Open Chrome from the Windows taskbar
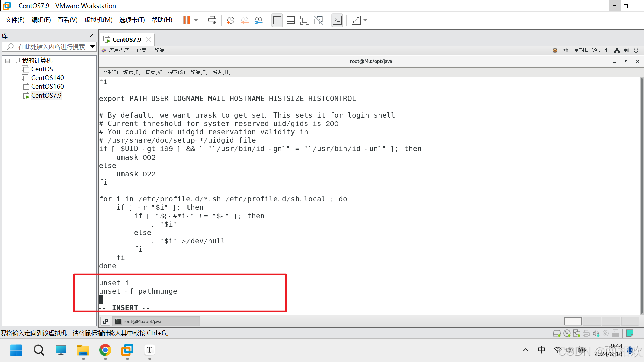644x362 pixels. 105,350
